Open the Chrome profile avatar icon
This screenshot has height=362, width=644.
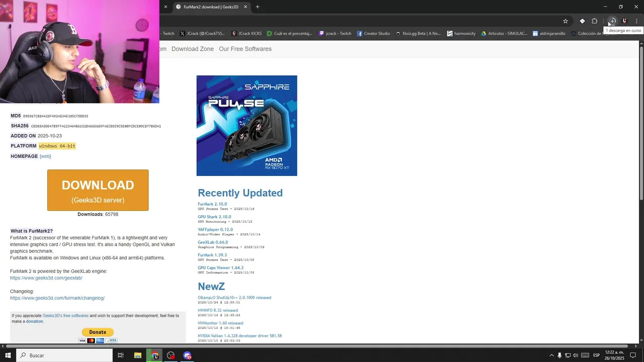[624, 21]
